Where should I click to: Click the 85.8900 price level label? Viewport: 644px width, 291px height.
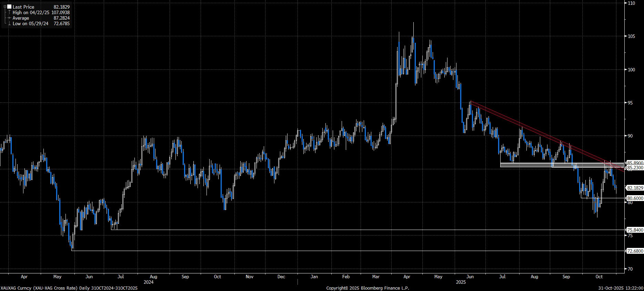(x=635, y=163)
